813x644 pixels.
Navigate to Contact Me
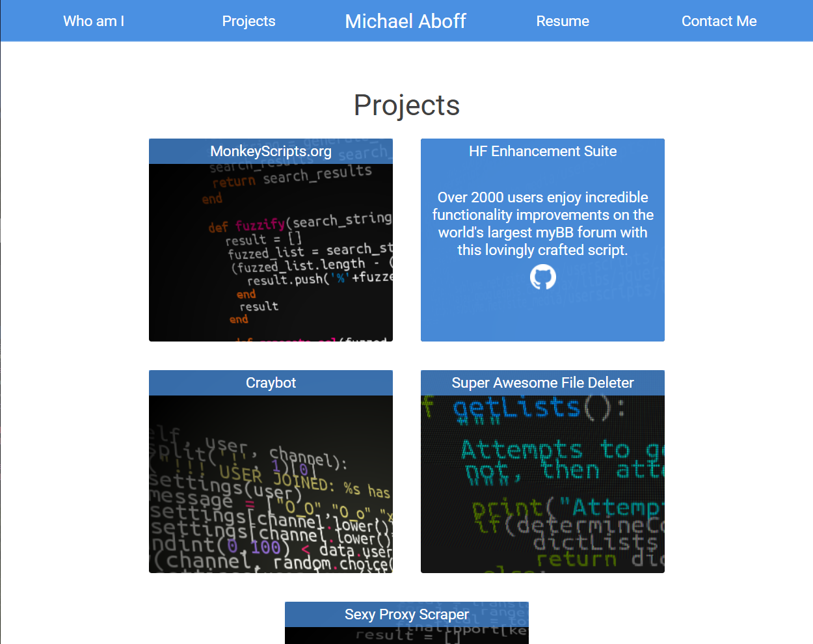pos(719,21)
